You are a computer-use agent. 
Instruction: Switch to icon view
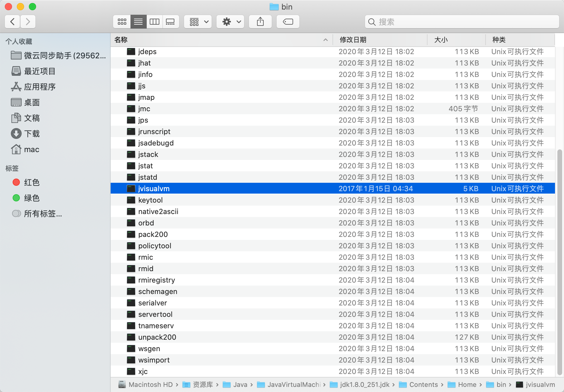[122, 22]
